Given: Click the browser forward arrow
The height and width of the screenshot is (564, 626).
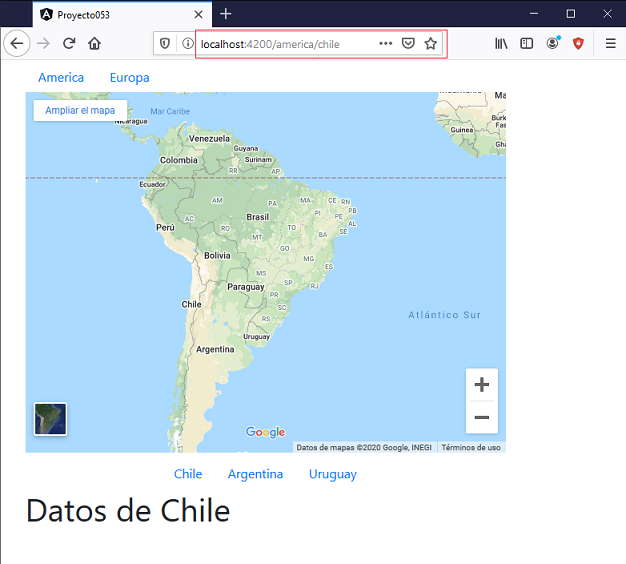Looking at the screenshot, I should [43, 43].
